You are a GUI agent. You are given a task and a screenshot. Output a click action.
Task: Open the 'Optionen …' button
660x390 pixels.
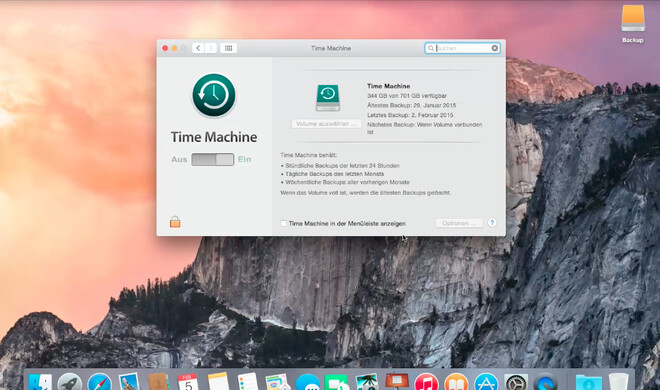pyautogui.click(x=459, y=223)
